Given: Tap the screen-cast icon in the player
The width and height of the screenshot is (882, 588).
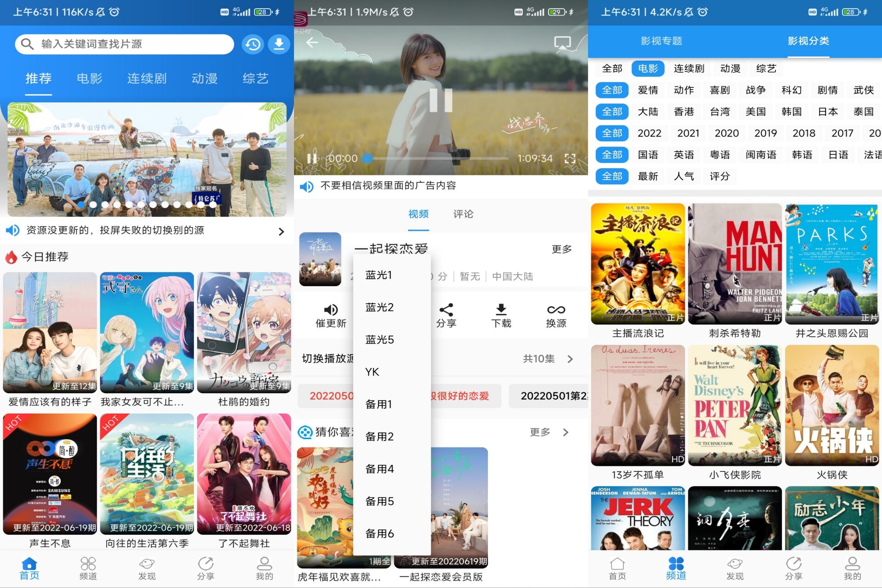Looking at the screenshot, I should click(x=562, y=43).
